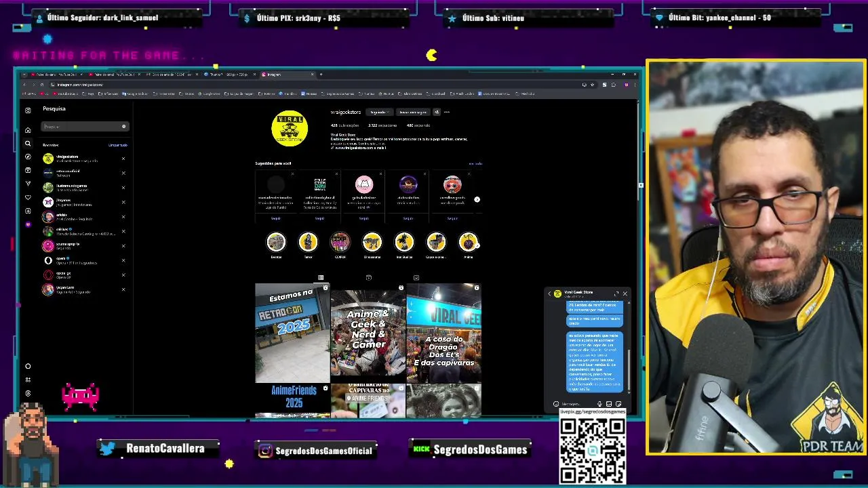
Task: Open the A casa do Dragão post
Action: (x=444, y=333)
